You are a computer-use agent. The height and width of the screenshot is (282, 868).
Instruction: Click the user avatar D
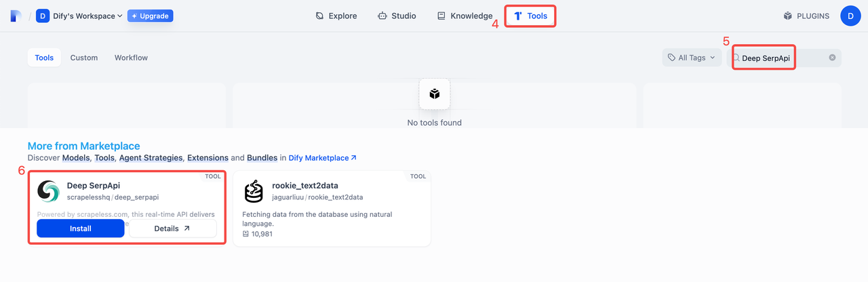(850, 16)
